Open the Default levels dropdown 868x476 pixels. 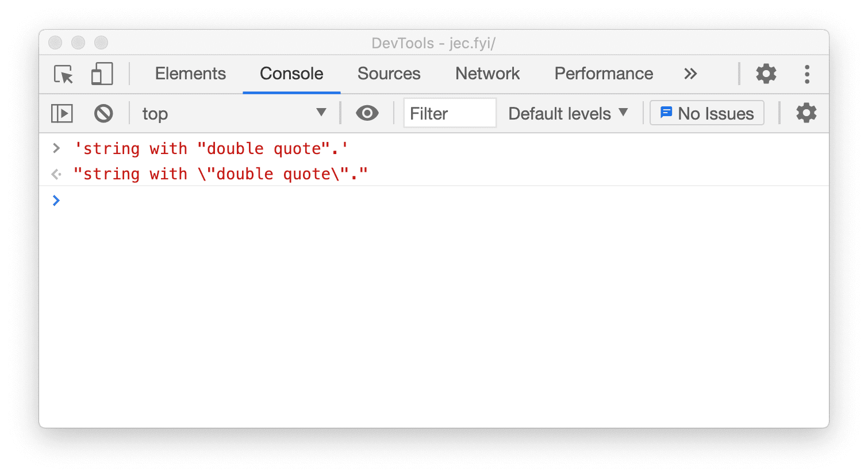(567, 113)
